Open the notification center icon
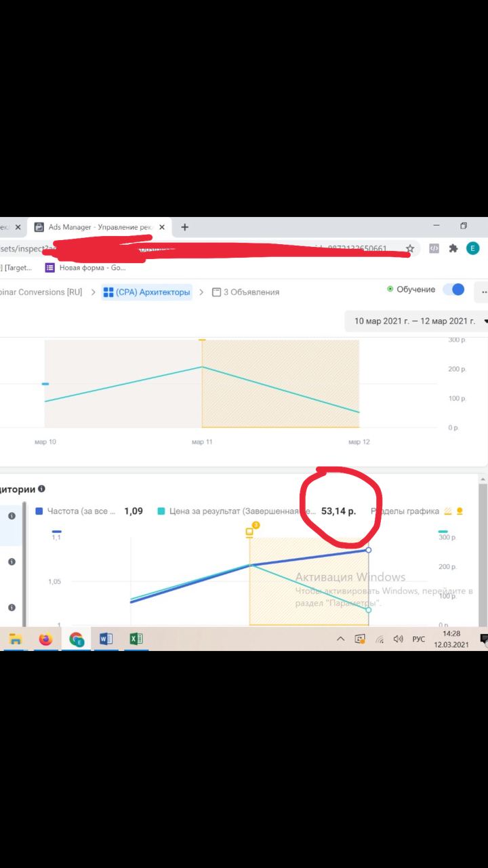Screen dimensions: 488x868 click(484, 639)
